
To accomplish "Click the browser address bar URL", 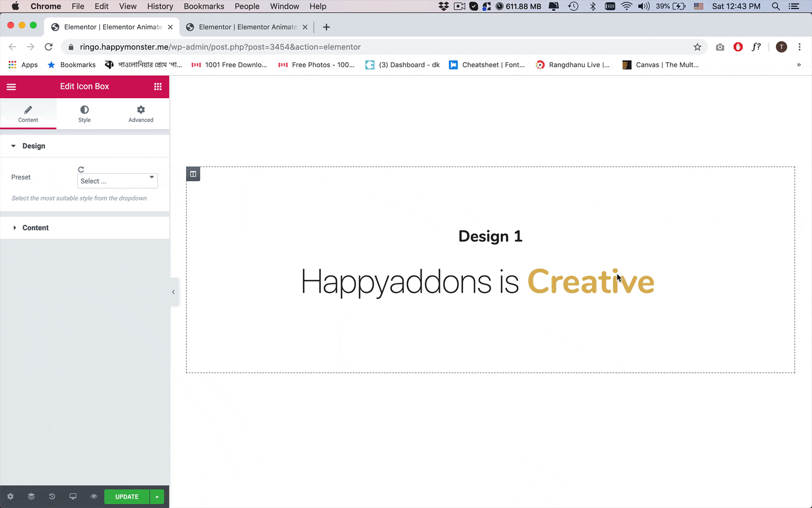I will (x=220, y=47).
